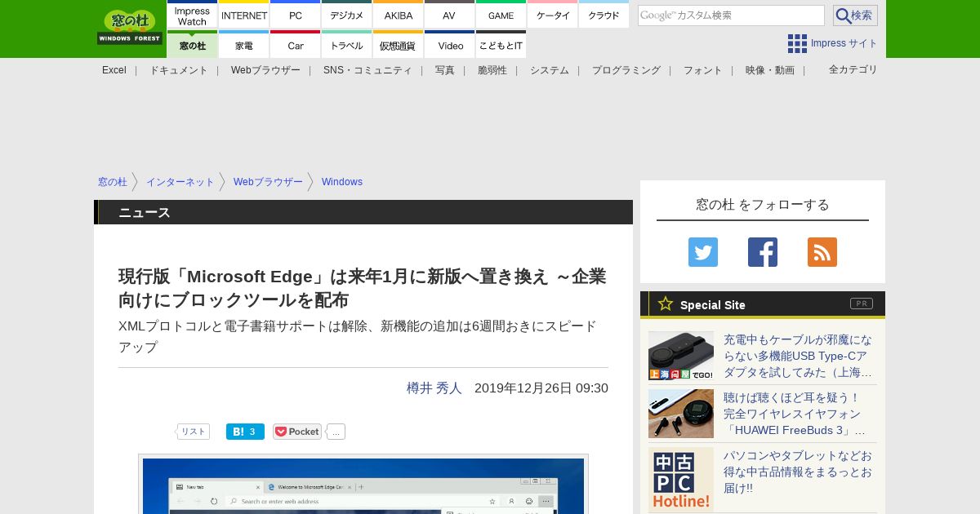Open the 写真 category
This screenshot has width=980, height=514.
click(445, 70)
